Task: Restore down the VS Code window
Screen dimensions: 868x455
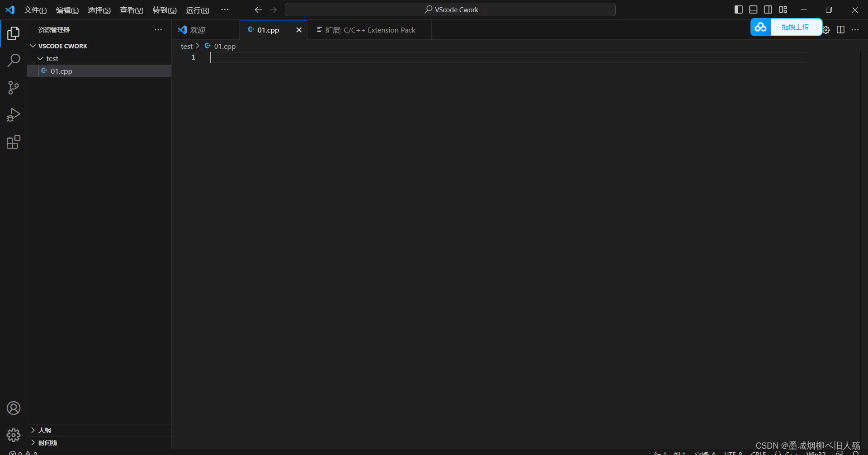Action: pos(829,9)
